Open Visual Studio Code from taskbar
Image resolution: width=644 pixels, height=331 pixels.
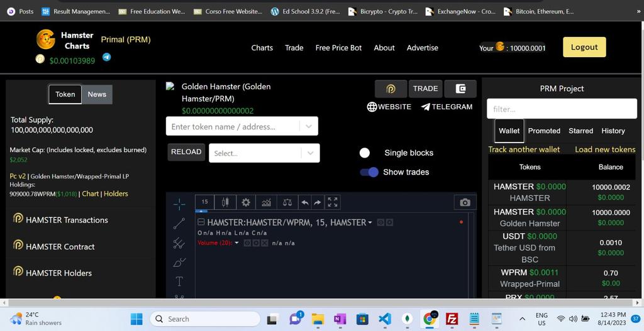point(385,318)
